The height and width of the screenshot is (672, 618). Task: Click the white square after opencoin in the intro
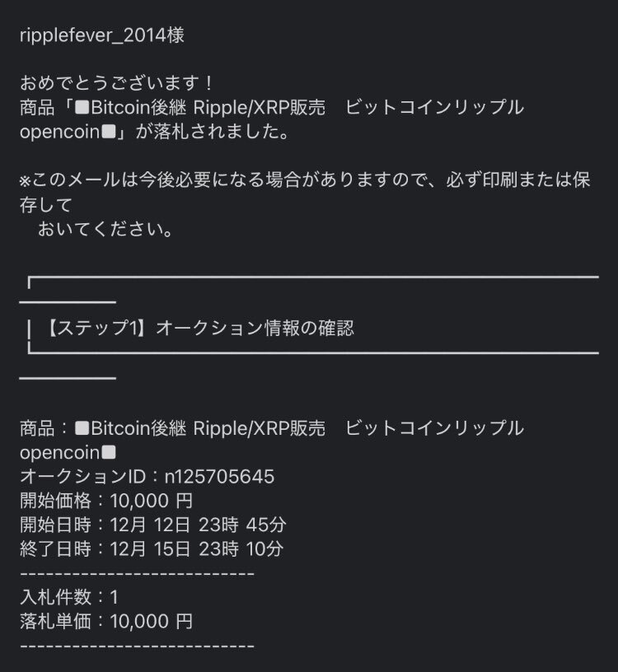pyautogui.click(x=109, y=132)
